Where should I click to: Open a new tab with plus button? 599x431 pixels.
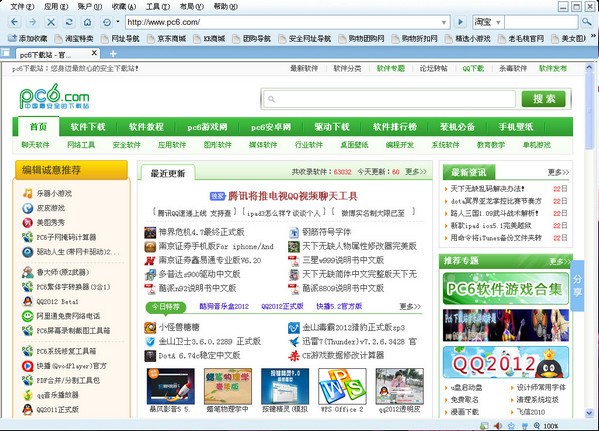tap(113, 54)
